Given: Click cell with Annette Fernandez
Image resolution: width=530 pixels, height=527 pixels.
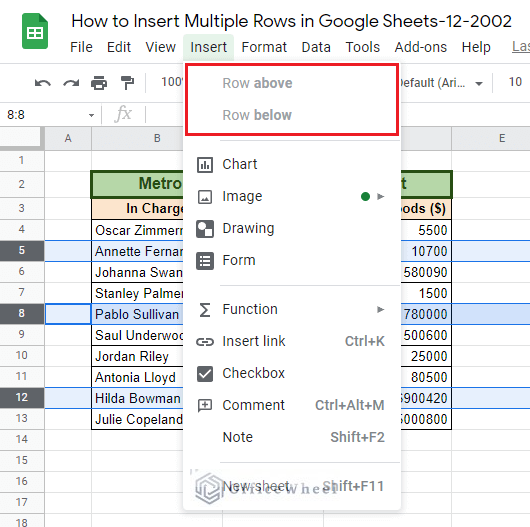Looking at the screenshot, I should (x=138, y=251).
